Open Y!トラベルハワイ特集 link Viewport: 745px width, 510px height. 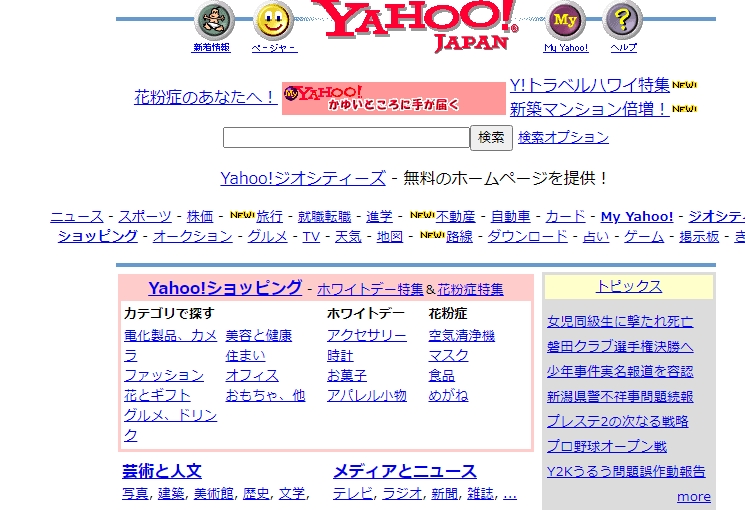(590, 85)
